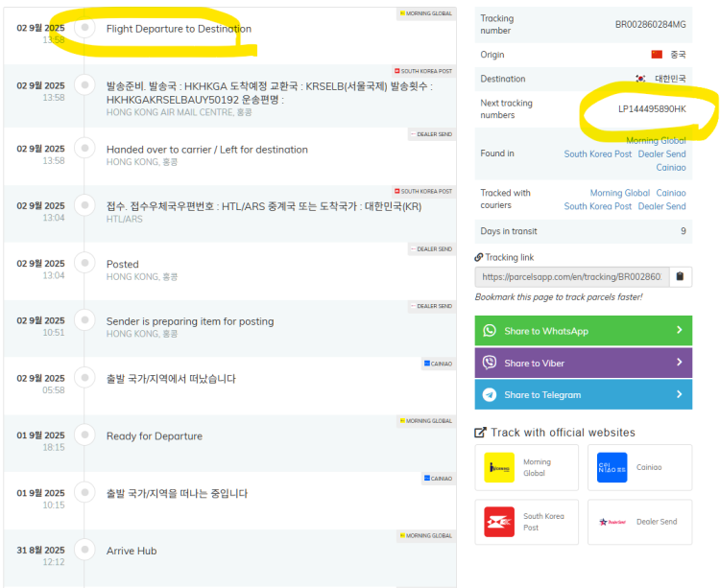Share tracking to Viber
720x588 pixels.
pos(583,363)
